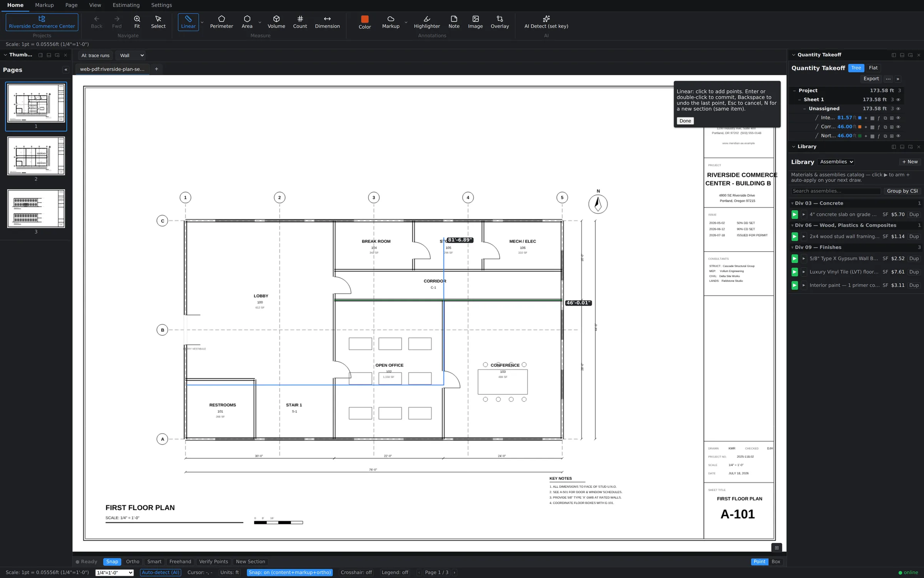Screen dimensions: 924x578
Task: Collapse the Div 09 — Finishes group
Action: [x=792, y=247]
